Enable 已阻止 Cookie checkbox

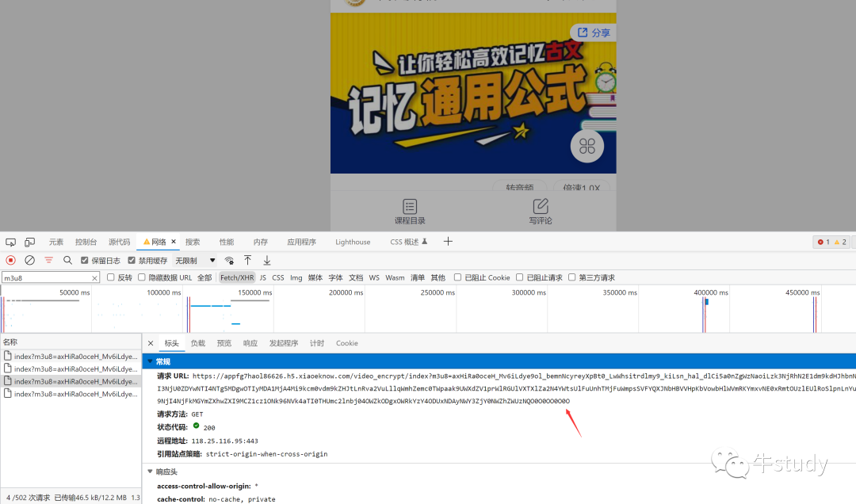[x=457, y=277]
